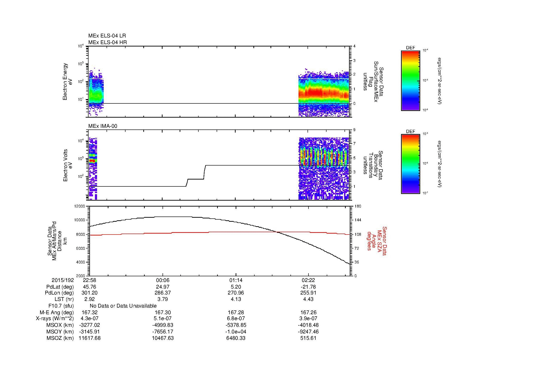Click the time tick label '00:06'
The image size is (555, 392).
[163, 280]
